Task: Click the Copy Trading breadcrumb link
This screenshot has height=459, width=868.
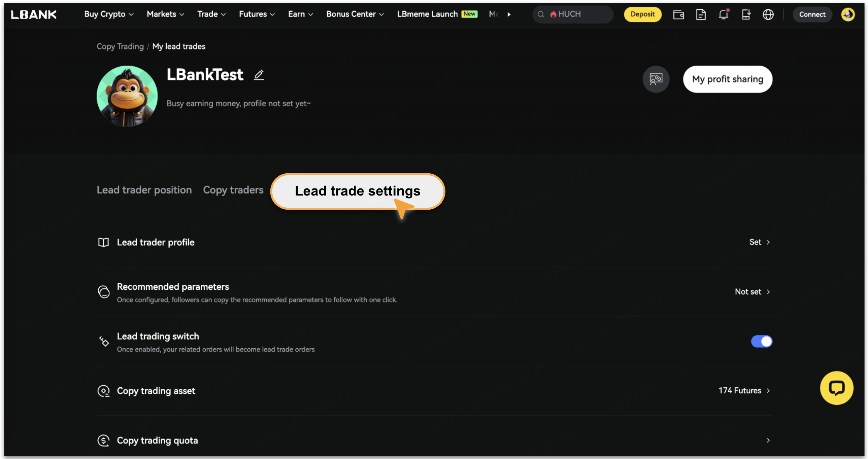Action: click(x=120, y=46)
